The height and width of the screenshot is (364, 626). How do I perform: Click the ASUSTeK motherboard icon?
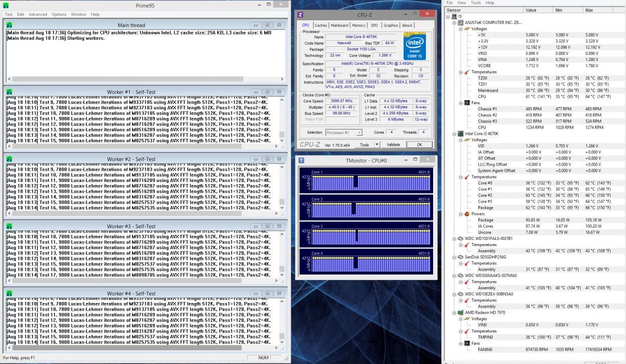point(461,22)
